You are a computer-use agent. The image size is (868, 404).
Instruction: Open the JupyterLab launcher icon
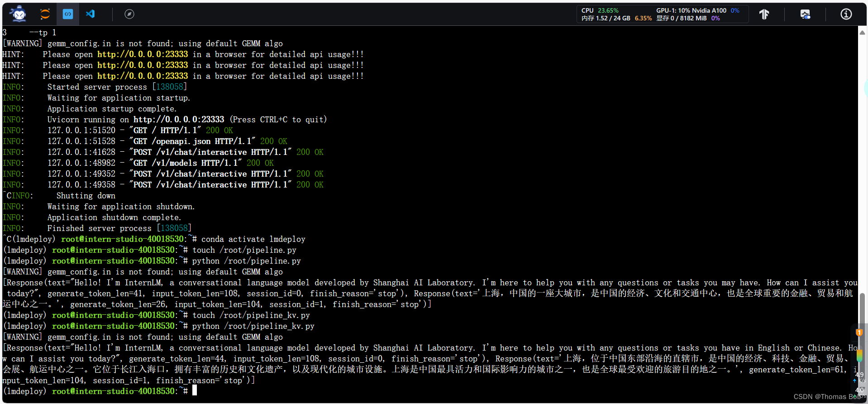(x=45, y=14)
